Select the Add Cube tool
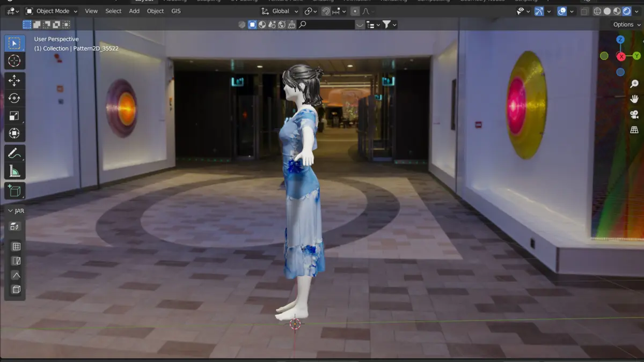The height and width of the screenshot is (362, 644). pyautogui.click(x=14, y=191)
